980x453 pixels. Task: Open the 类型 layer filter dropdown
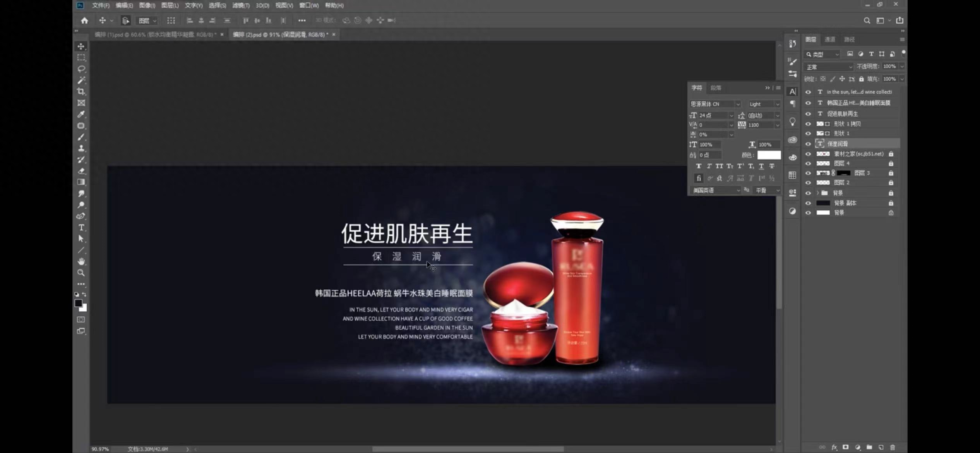tap(822, 55)
